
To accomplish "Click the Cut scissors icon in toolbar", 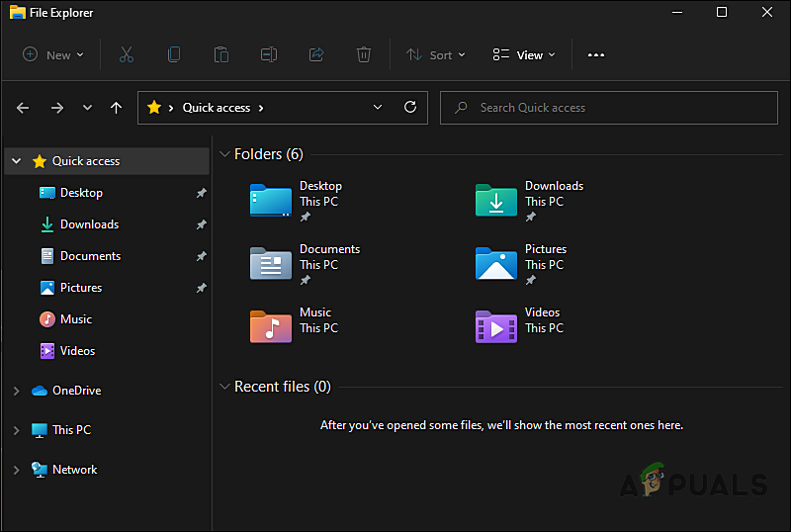I will point(127,54).
